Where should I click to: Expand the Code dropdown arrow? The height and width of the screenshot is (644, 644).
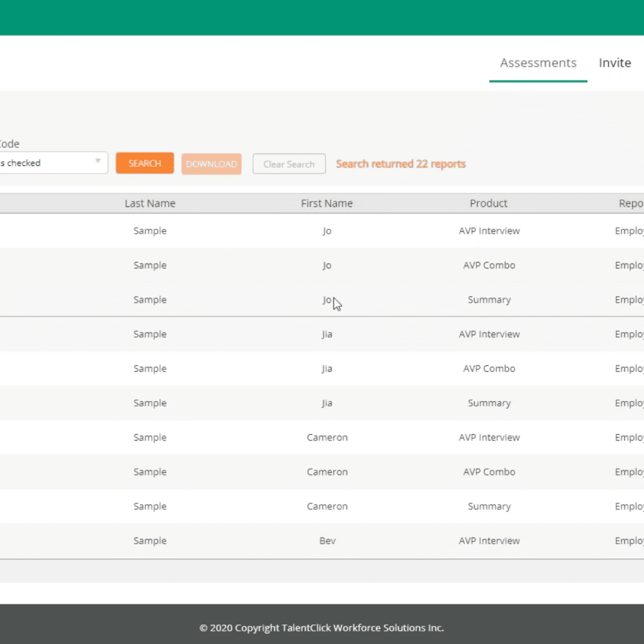pyautogui.click(x=98, y=161)
